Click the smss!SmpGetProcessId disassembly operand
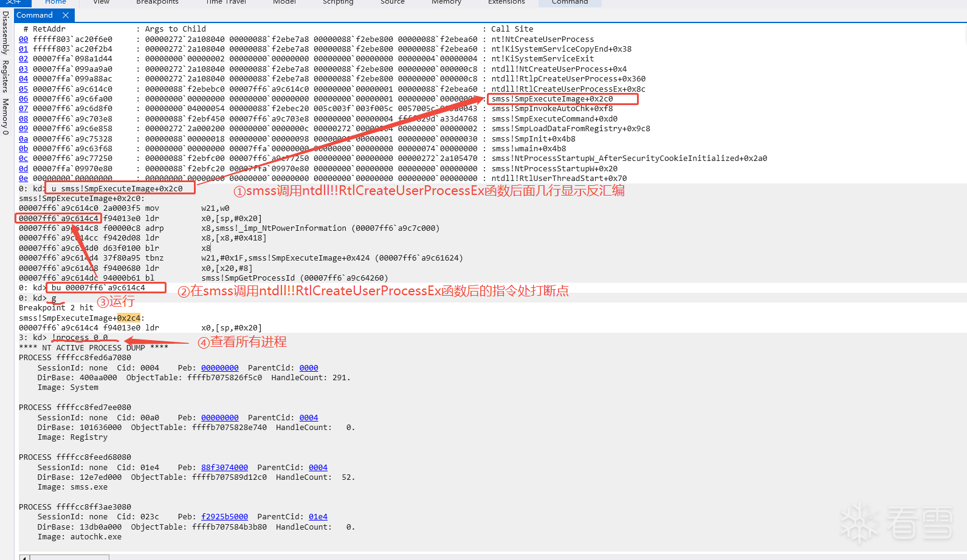Viewport: 967px width, 560px height. (295, 278)
